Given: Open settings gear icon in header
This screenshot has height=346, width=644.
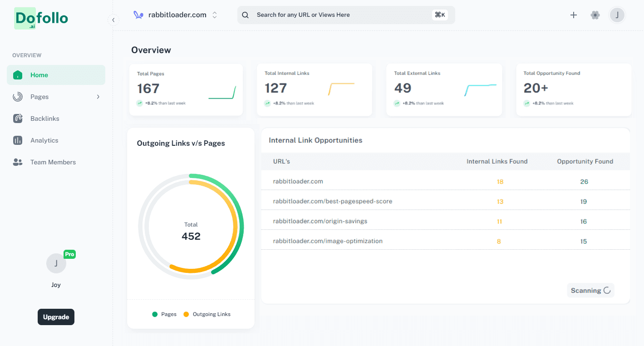Looking at the screenshot, I should (x=595, y=15).
